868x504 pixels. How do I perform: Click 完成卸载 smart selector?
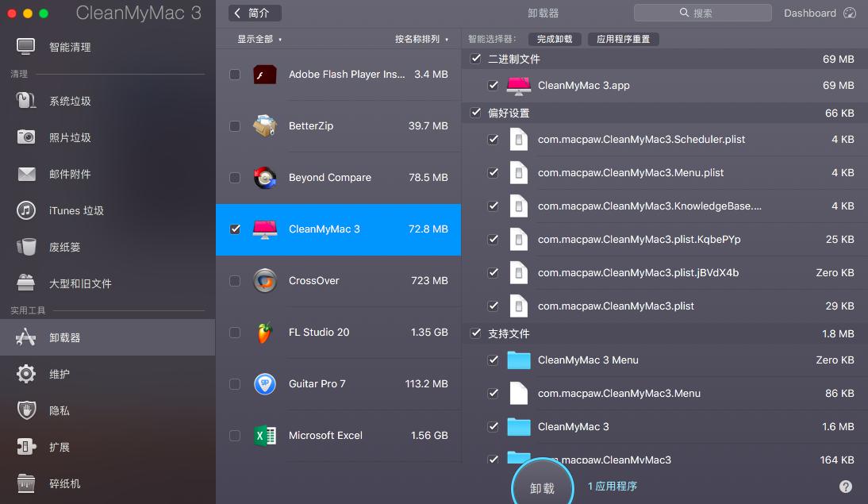click(x=554, y=39)
